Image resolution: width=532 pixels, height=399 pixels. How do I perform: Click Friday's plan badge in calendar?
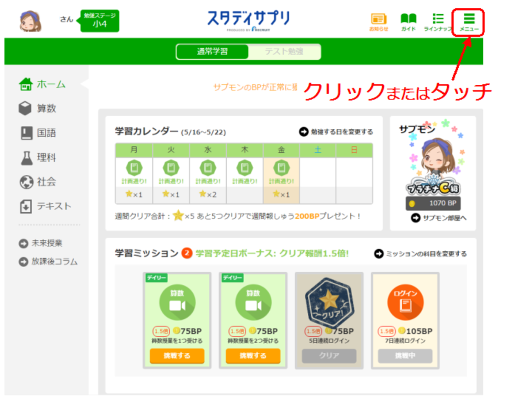tap(281, 167)
